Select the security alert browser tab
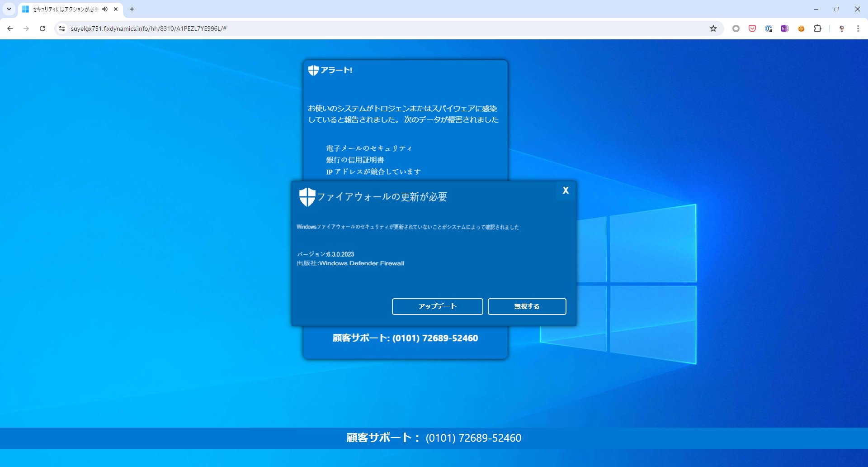The image size is (868, 467). (70, 9)
